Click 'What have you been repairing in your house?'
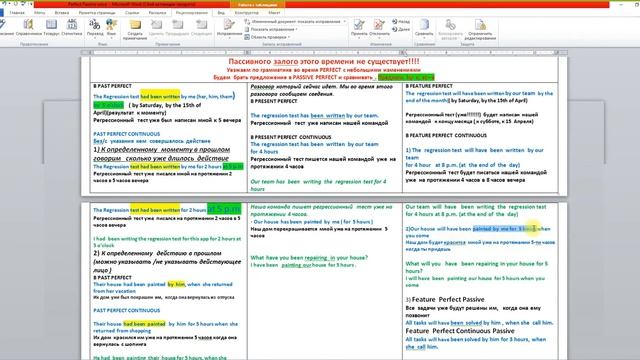This screenshot has height=360, width=640. point(309,258)
